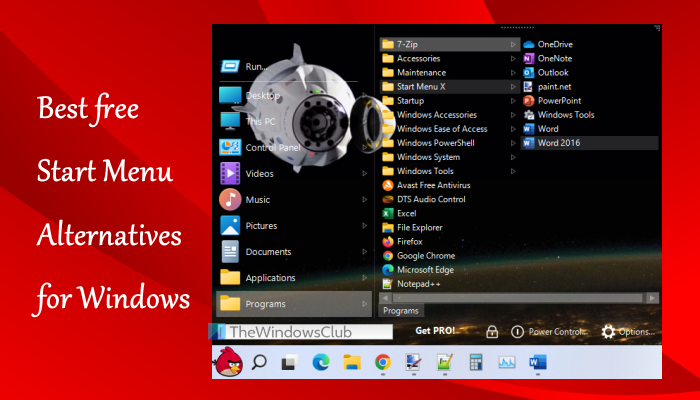
Task: Open the Control Panel icon
Action: pyautogui.click(x=230, y=147)
